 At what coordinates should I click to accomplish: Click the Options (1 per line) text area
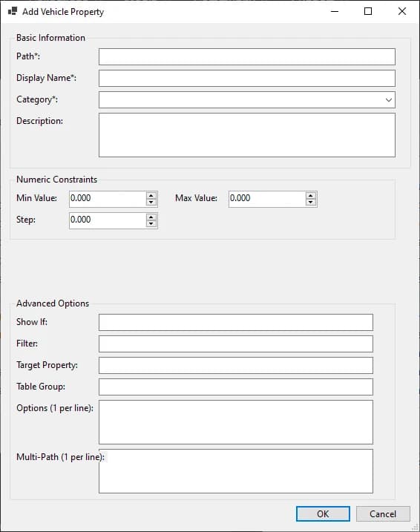[236, 422]
